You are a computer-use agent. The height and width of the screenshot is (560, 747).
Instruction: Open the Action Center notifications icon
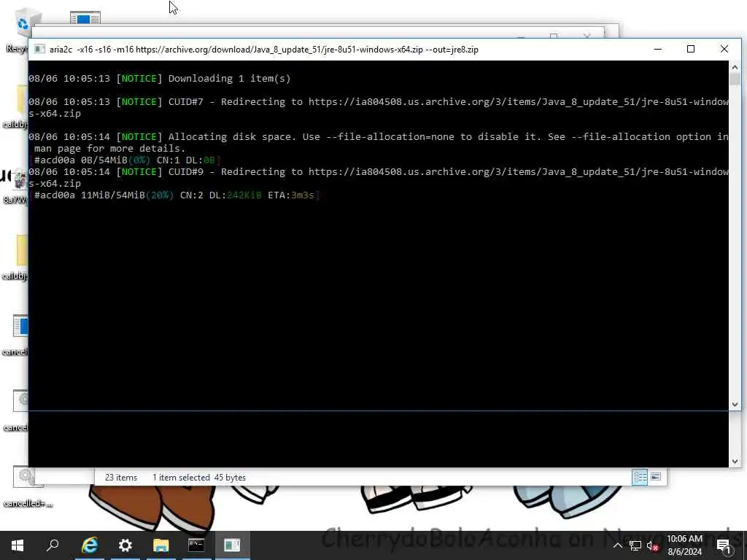723,545
